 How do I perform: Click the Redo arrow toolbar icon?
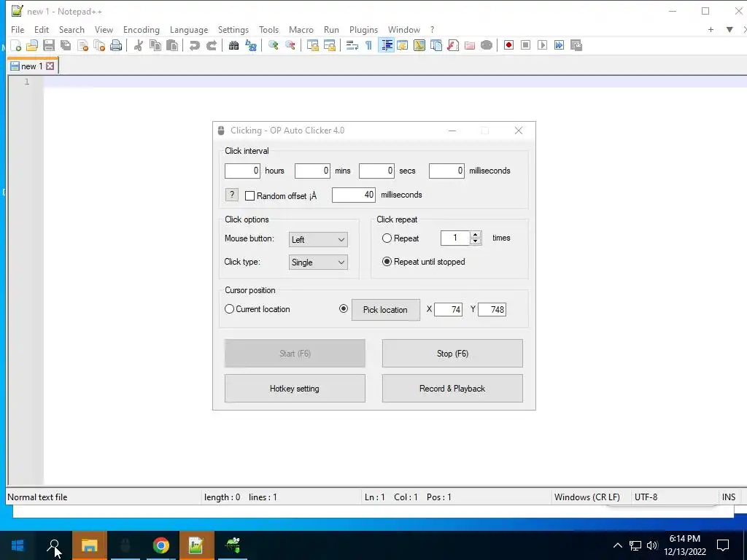point(211,45)
